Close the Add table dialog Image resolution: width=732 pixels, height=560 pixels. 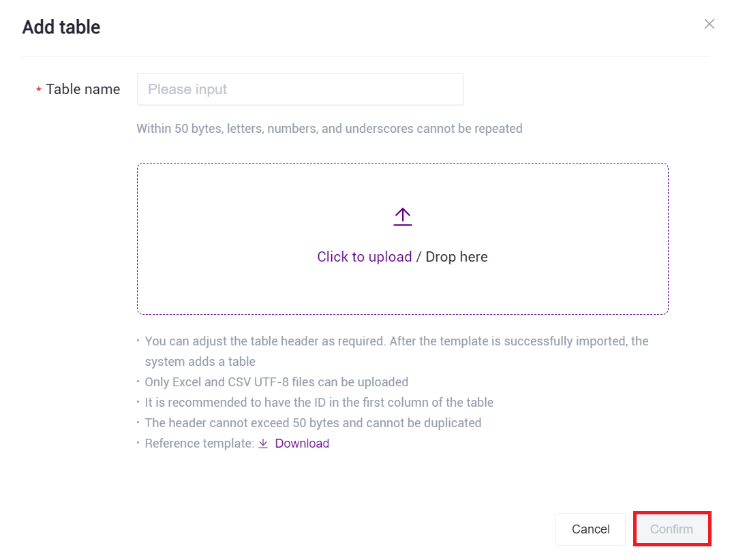pos(710,25)
